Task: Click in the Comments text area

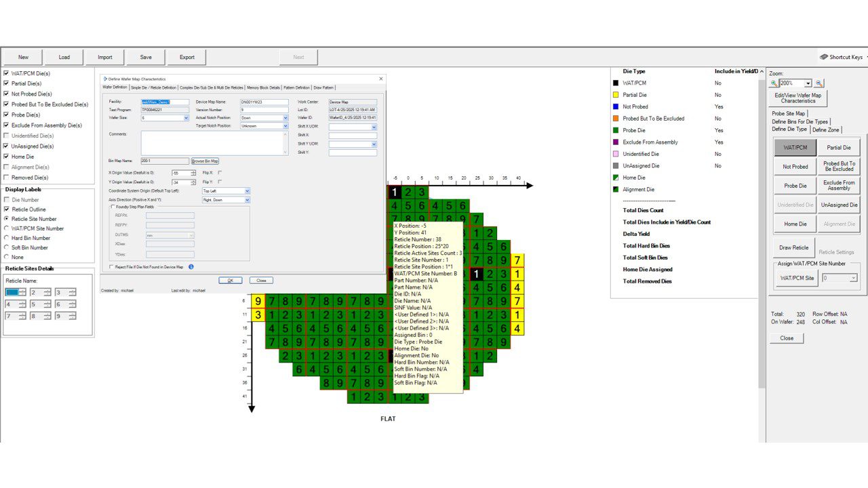Action: [x=214, y=142]
